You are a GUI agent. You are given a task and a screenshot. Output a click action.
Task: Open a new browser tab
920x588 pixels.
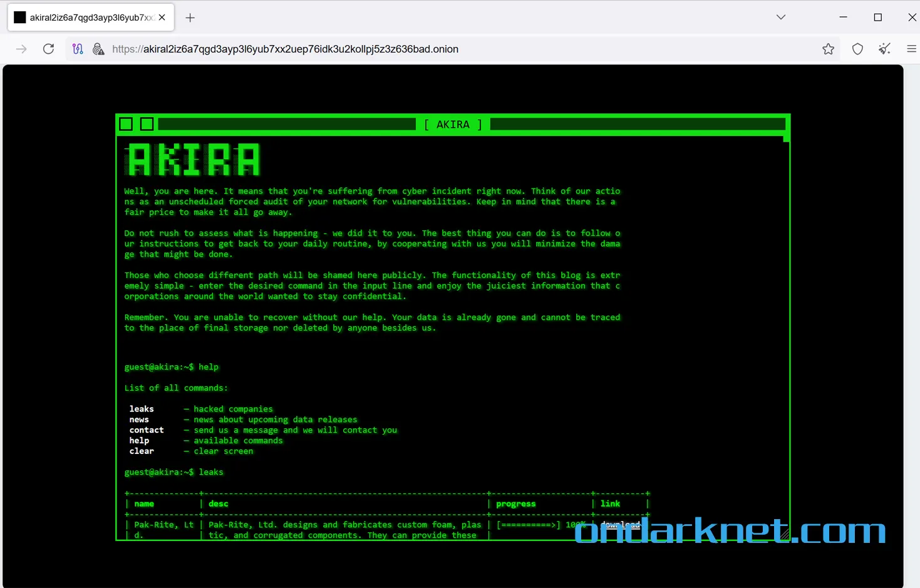tap(190, 18)
